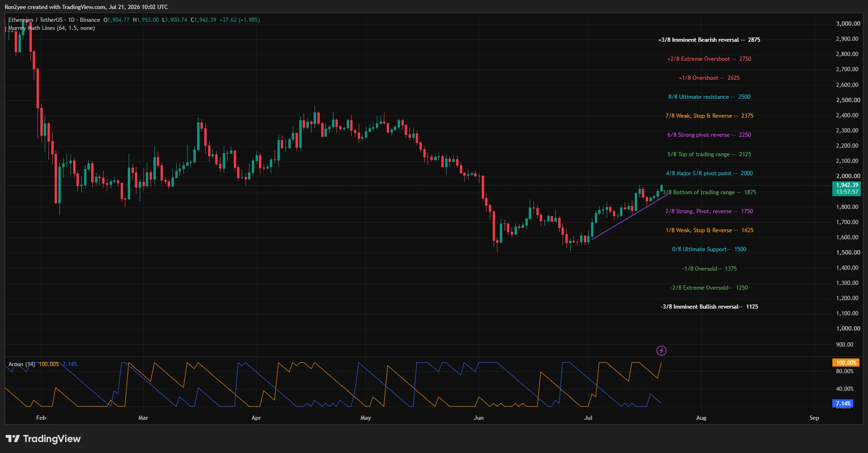Click the 0/8 Ultimate Support 1500 label
Screen dimensions: 868x453
point(709,249)
